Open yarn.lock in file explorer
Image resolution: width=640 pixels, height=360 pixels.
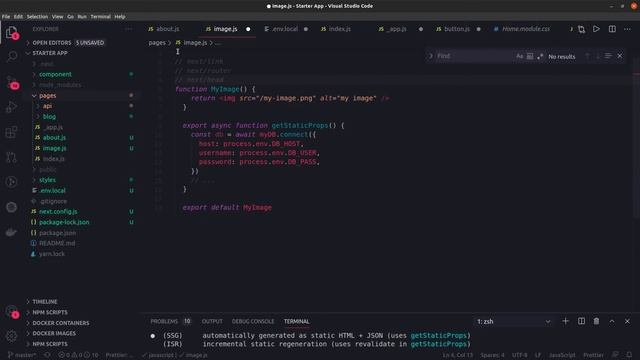click(52, 254)
